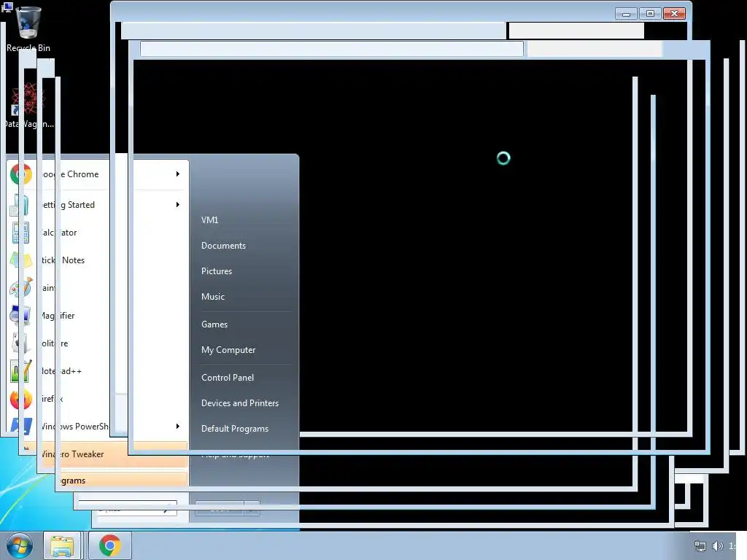
Task: Open the DataWagon desktop shortcut icon
Action: tap(28, 98)
